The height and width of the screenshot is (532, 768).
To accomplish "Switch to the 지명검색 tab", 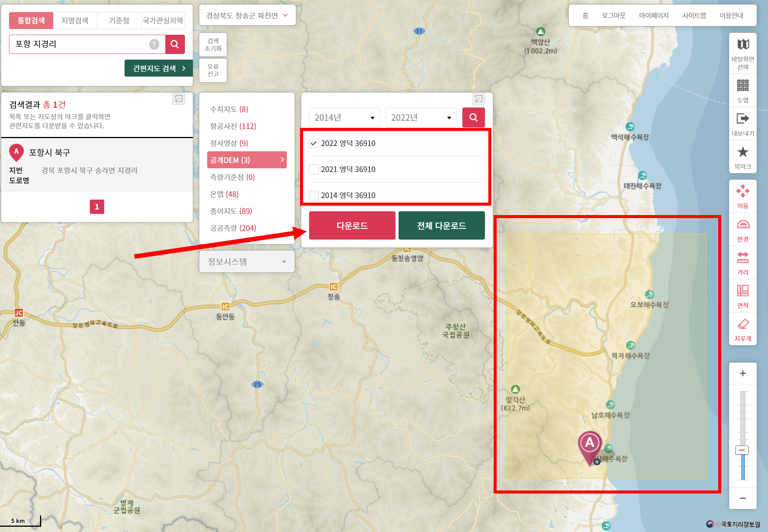I will click(75, 20).
